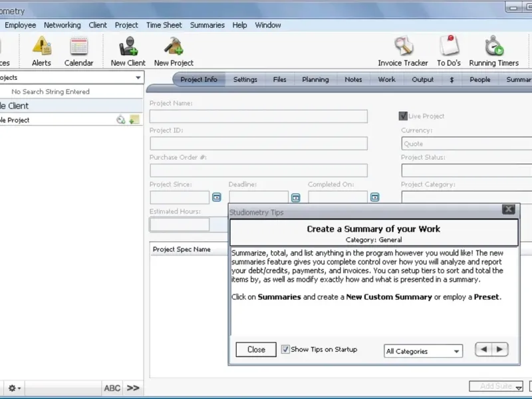Click the ABC button in the bottom bar
Image resolution: width=532 pixels, height=399 pixels.
[112, 388]
